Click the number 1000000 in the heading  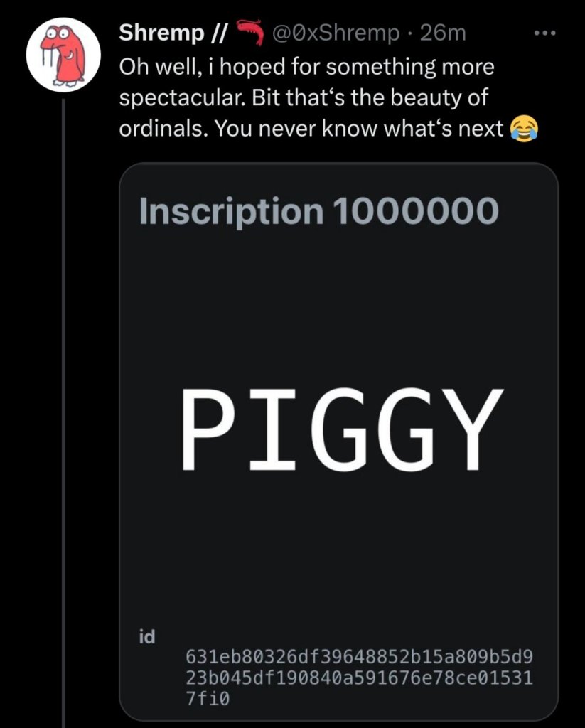(x=414, y=212)
